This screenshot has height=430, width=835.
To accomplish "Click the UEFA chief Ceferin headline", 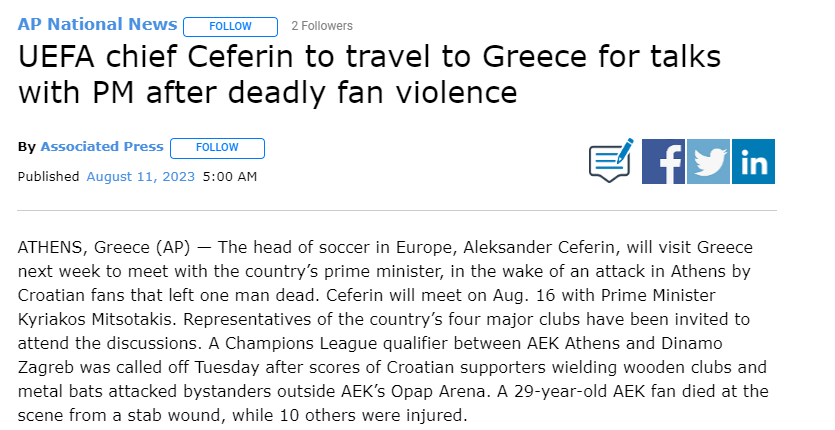I will (x=370, y=74).
